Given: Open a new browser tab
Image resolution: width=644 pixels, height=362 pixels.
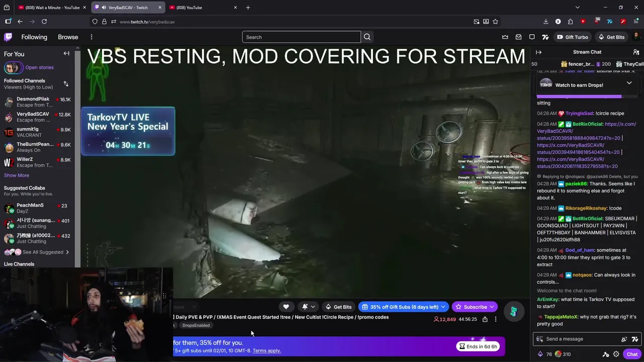Looking at the screenshot, I should 248,8.
